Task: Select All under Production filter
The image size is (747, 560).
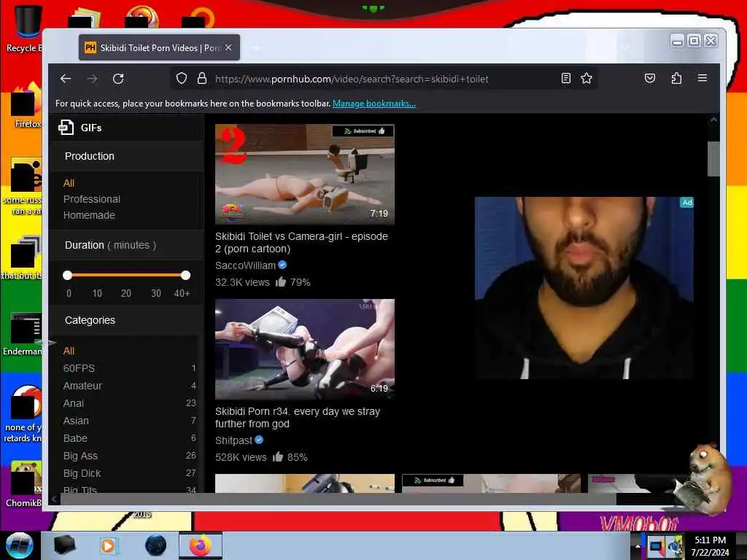Action: (x=69, y=183)
